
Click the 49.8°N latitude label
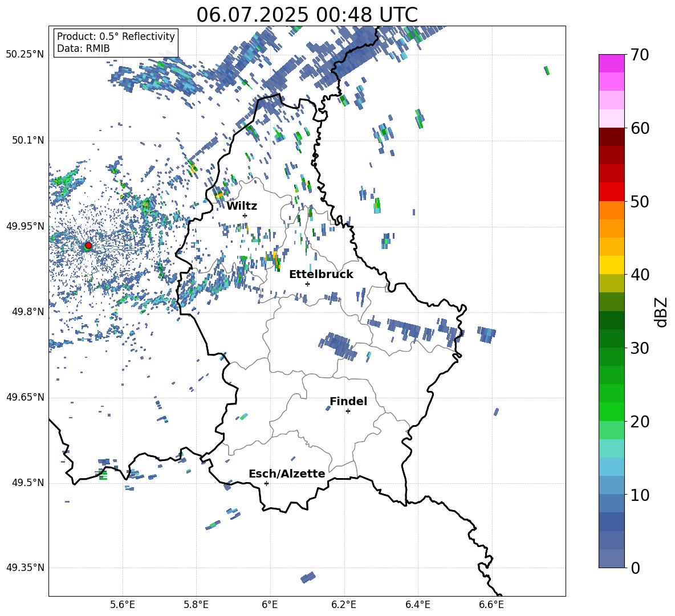[28, 312]
